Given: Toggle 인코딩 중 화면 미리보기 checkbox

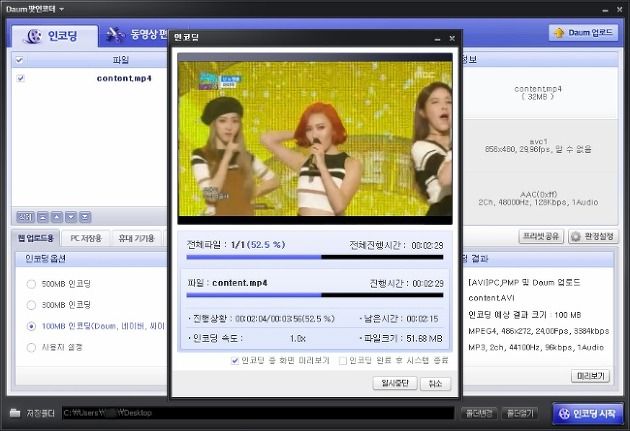Looking at the screenshot, I should (235, 361).
